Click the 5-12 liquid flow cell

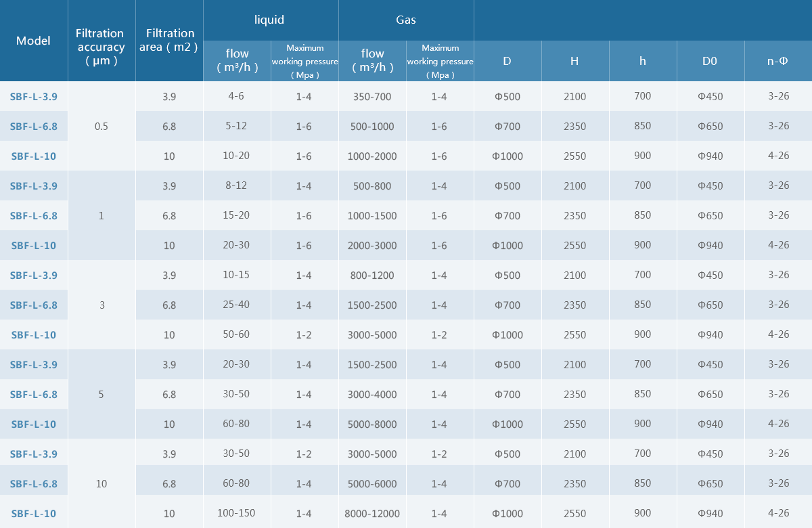pyautogui.click(x=236, y=126)
